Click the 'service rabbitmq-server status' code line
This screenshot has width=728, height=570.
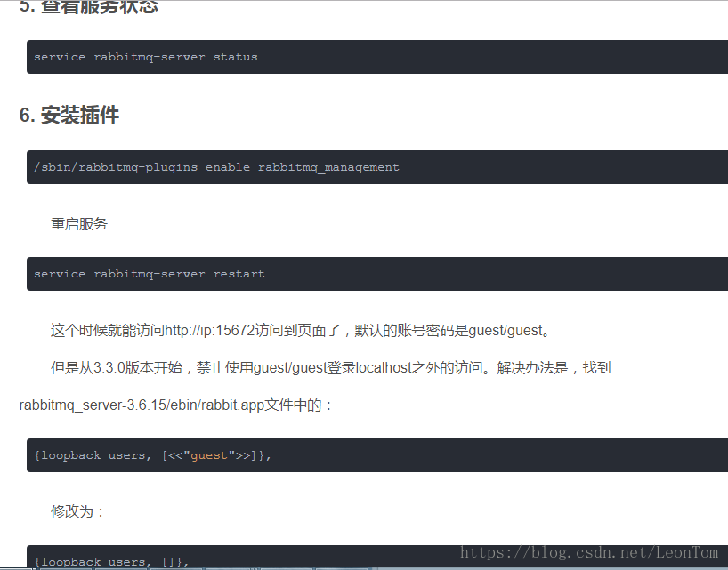[146, 57]
